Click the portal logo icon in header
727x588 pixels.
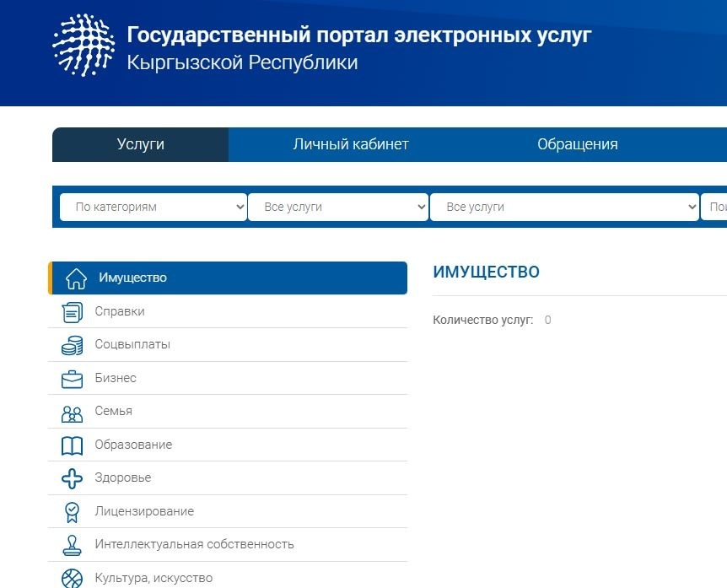point(83,46)
